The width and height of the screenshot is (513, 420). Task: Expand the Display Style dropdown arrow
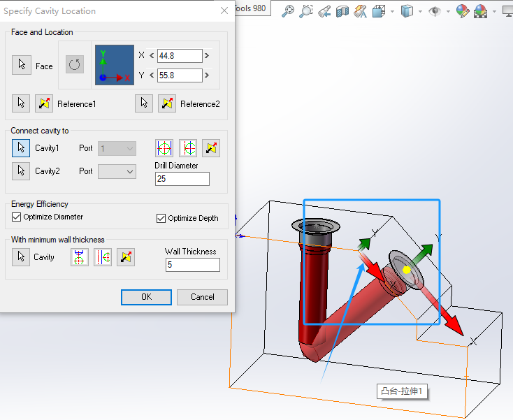[x=420, y=12]
